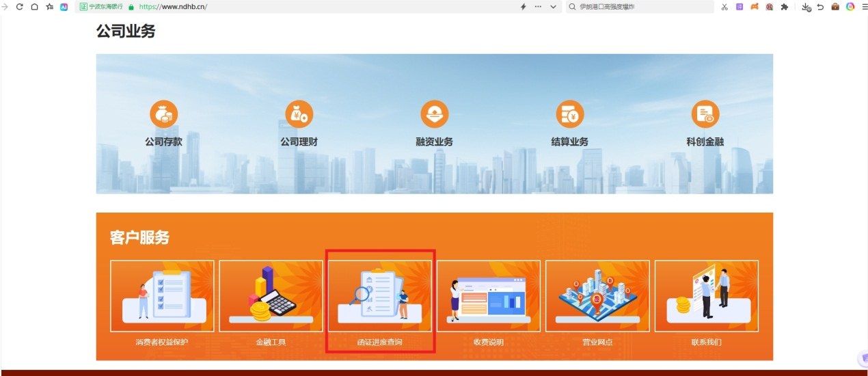Click the 融资业务 icon

[434, 114]
